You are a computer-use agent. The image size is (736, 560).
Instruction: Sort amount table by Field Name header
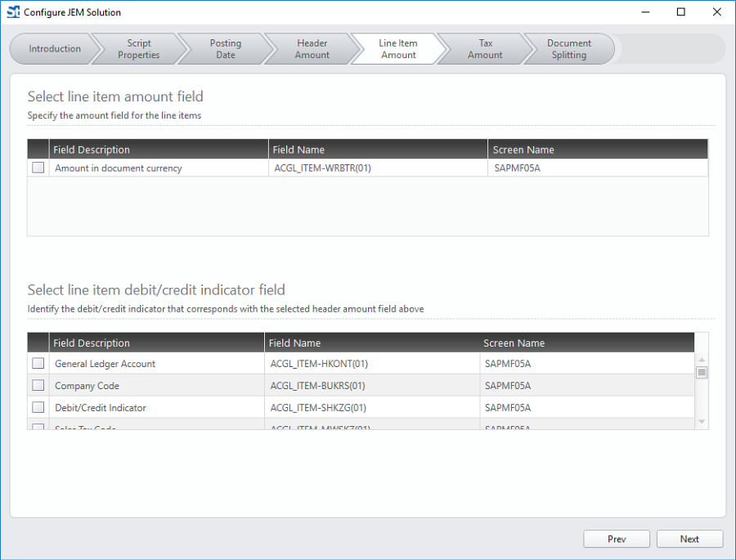point(378,150)
